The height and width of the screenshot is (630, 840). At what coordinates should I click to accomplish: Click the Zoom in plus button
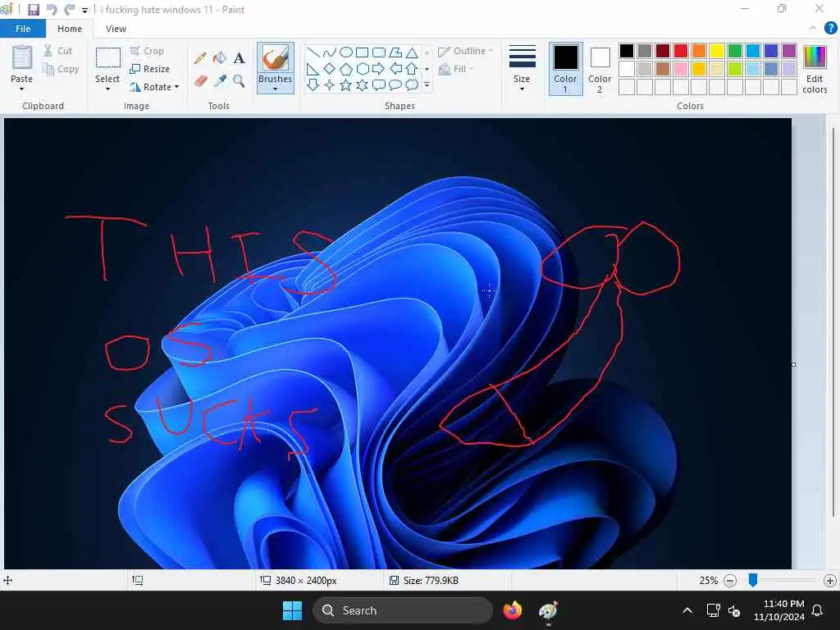tap(830, 581)
